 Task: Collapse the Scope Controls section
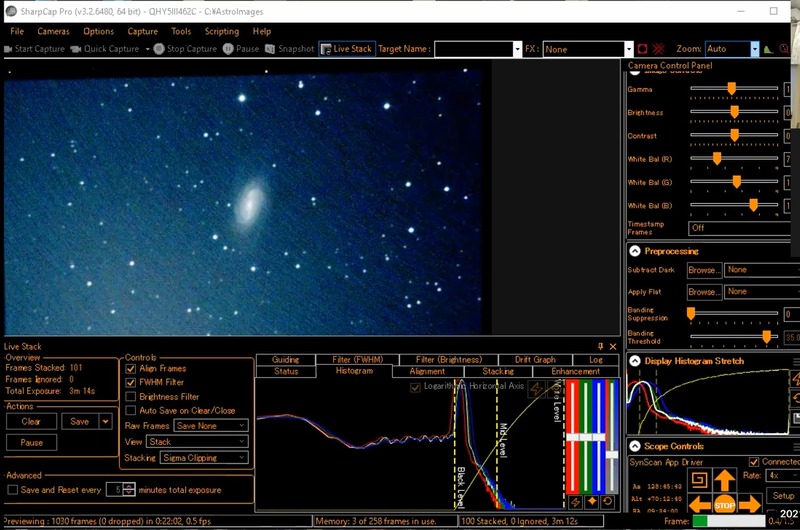click(x=635, y=446)
